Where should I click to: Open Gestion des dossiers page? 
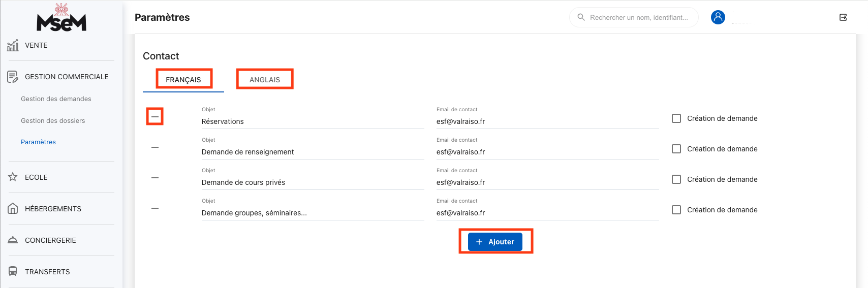[53, 121]
